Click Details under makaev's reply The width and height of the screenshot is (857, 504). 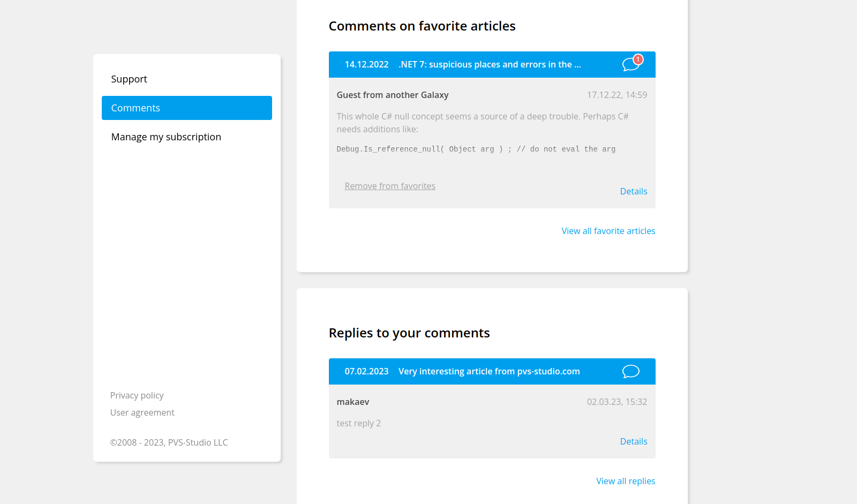634,441
